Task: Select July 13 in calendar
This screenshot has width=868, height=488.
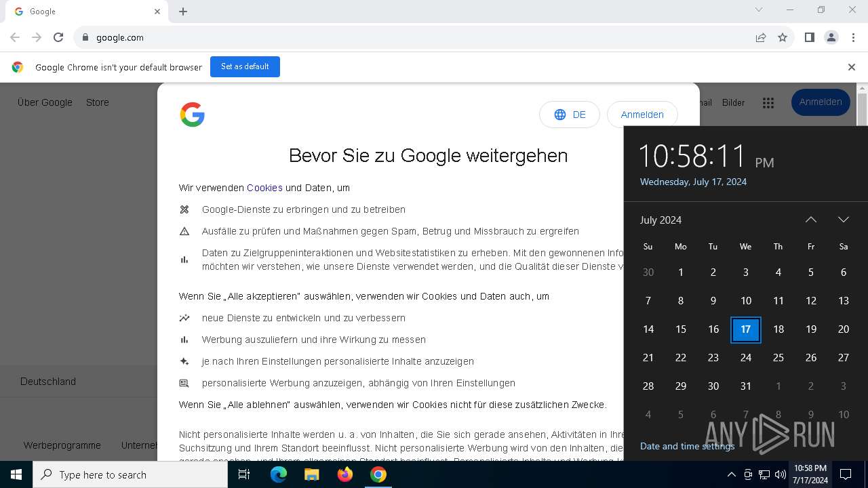Action: (843, 301)
